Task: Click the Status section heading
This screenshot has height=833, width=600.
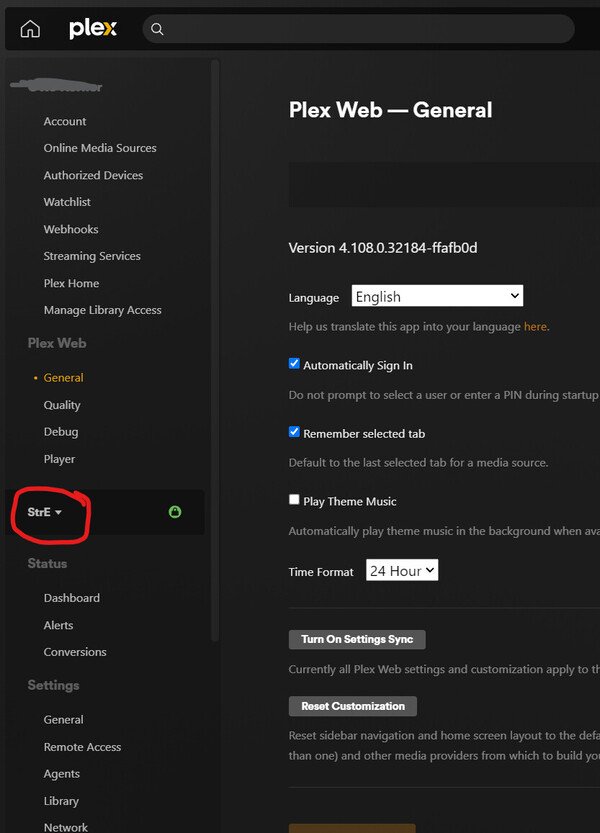Action: (x=47, y=564)
